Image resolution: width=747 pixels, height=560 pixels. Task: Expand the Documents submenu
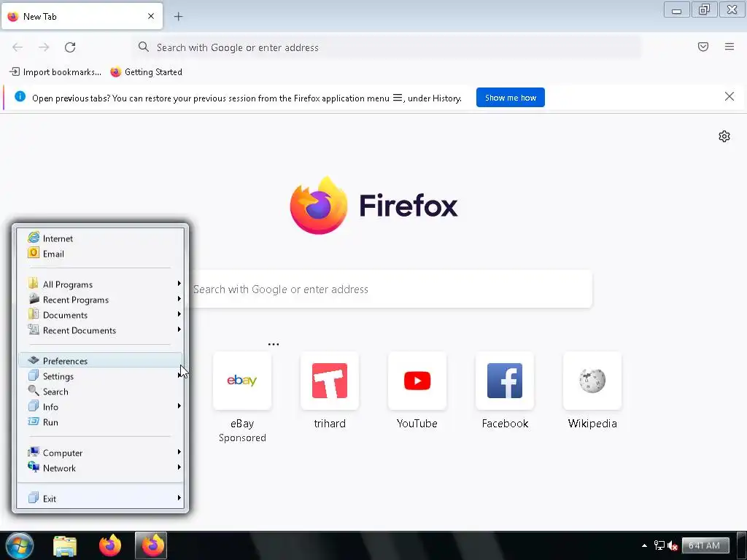101,315
